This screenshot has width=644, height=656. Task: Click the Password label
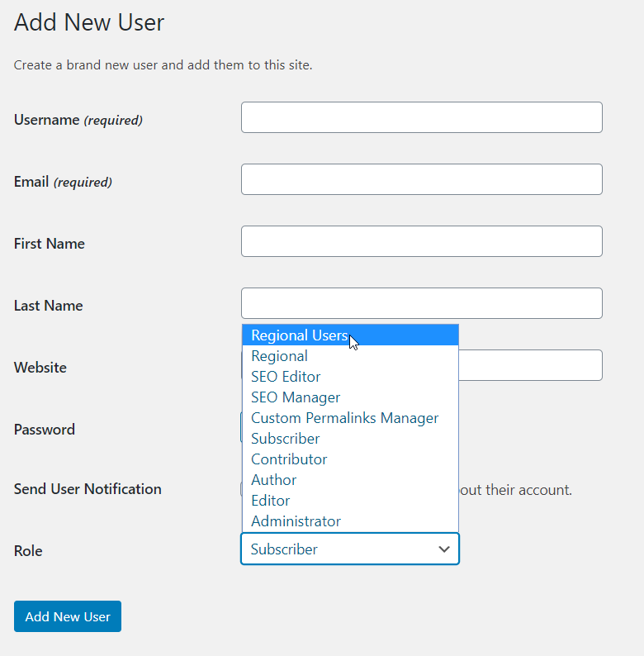pyautogui.click(x=45, y=430)
